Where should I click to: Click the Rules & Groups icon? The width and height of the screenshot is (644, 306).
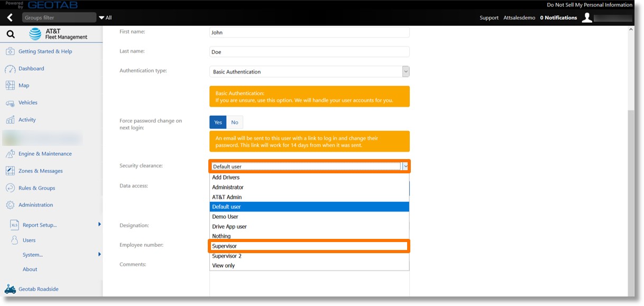point(10,188)
